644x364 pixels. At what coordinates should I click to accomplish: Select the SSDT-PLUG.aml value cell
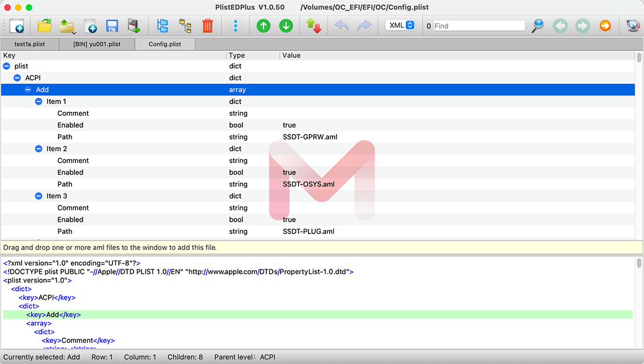309,231
